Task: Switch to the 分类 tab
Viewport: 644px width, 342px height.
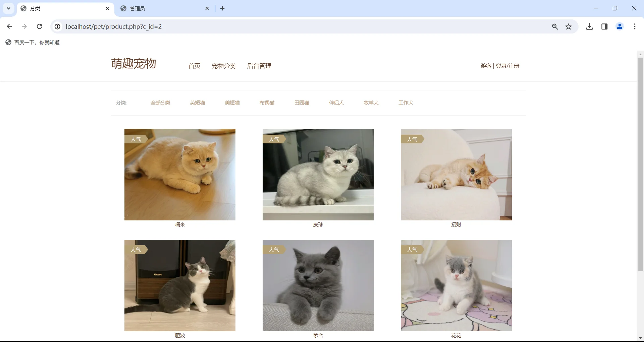Action: (x=50, y=8)
